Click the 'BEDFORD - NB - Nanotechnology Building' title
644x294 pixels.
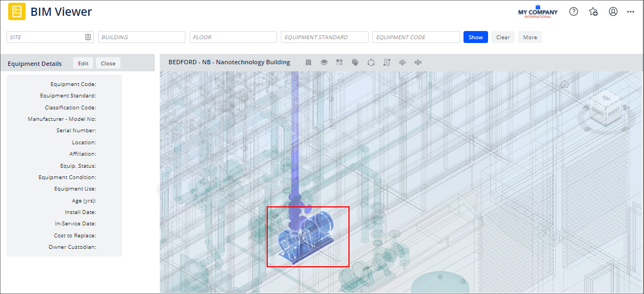coord(229,62)
